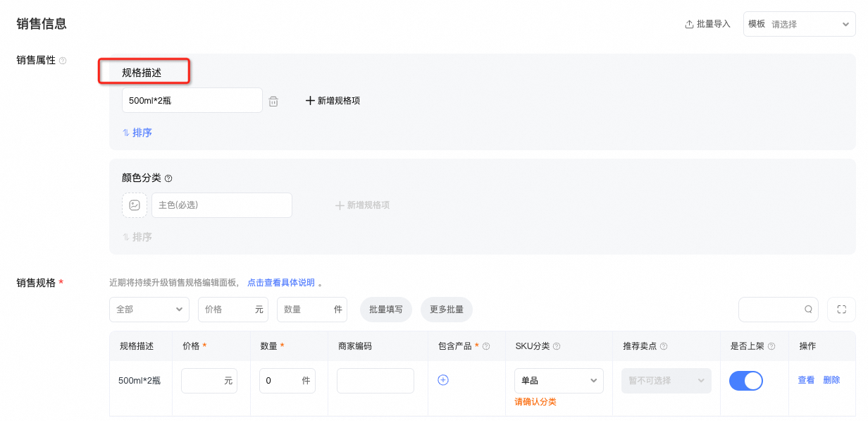Viewport: 868px width, 421px height.
Task: Click the 批量导入 text
Action: tap(714, 24)
